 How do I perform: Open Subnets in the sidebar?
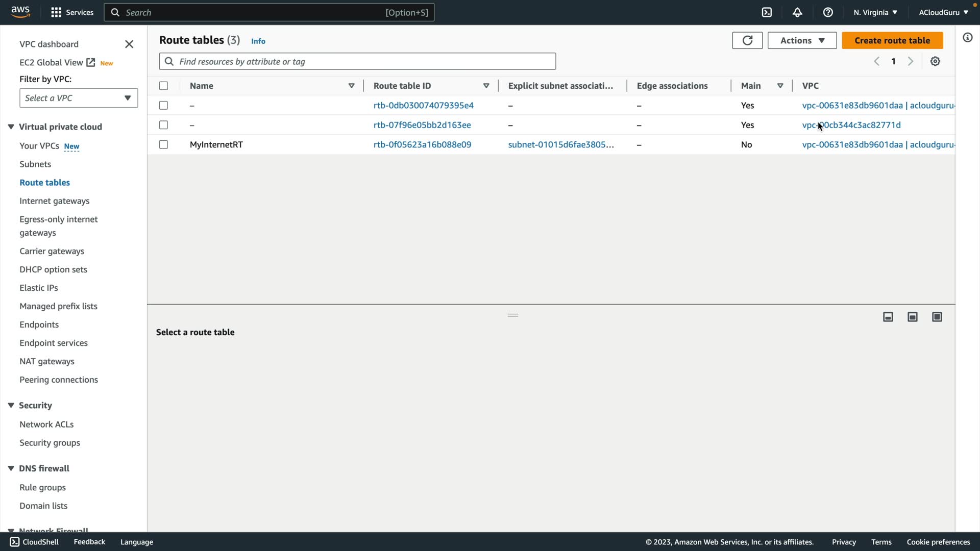tap(35, 164)
